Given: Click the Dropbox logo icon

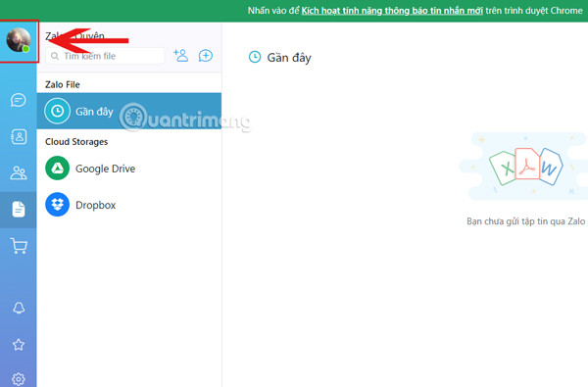Looking at the screenshot, I should pos(58,205).
